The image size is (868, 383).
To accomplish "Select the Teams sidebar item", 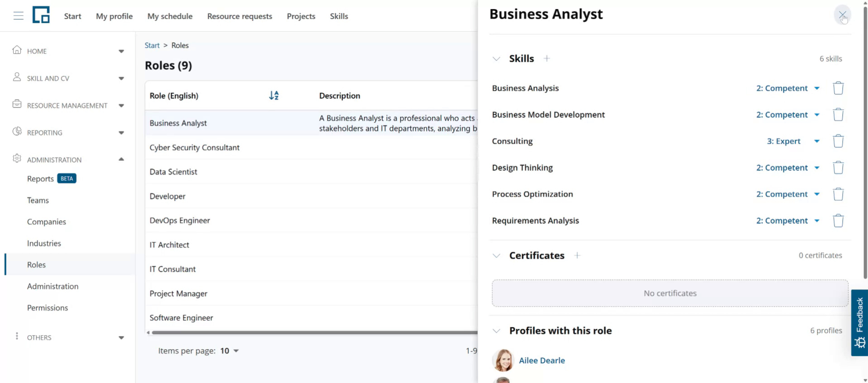I will click(x=38, y=200).
